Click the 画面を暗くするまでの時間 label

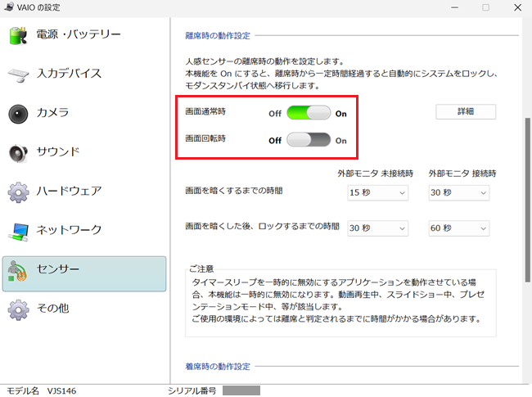[x=234, y=191]
